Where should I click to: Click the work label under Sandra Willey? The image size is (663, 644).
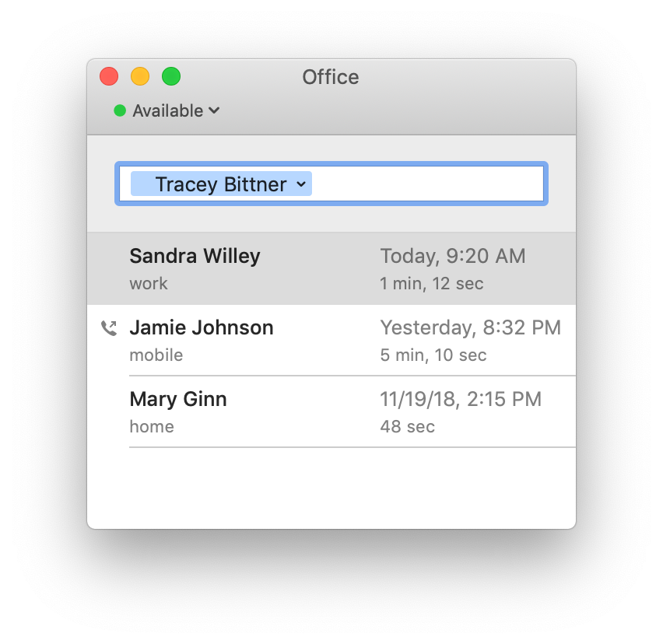149,284
